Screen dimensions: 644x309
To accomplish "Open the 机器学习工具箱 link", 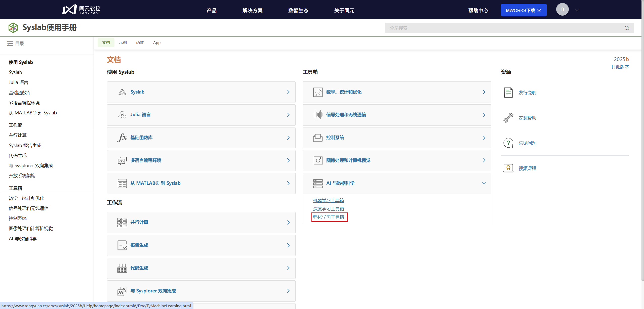I will tap(328, 201).
